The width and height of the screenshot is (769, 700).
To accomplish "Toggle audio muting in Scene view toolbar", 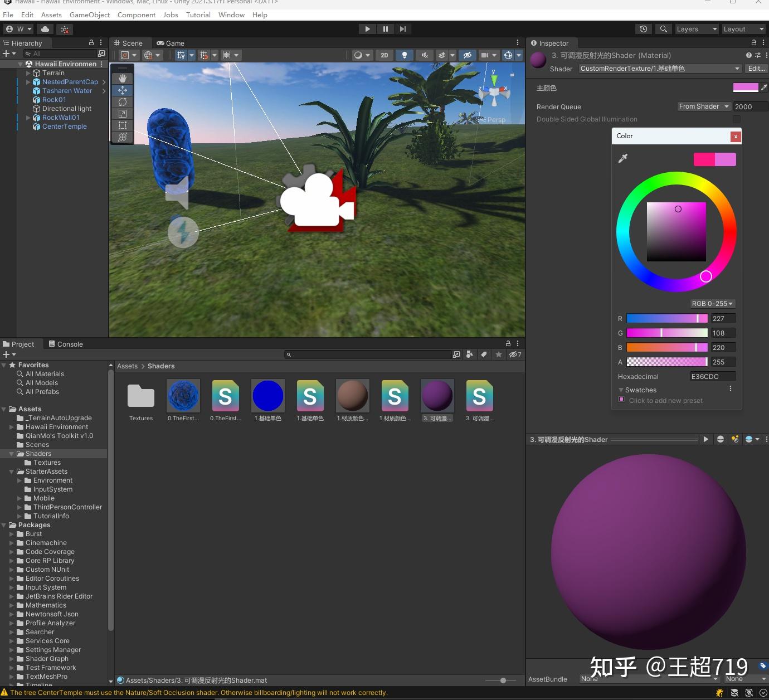I will pos(424,55).
